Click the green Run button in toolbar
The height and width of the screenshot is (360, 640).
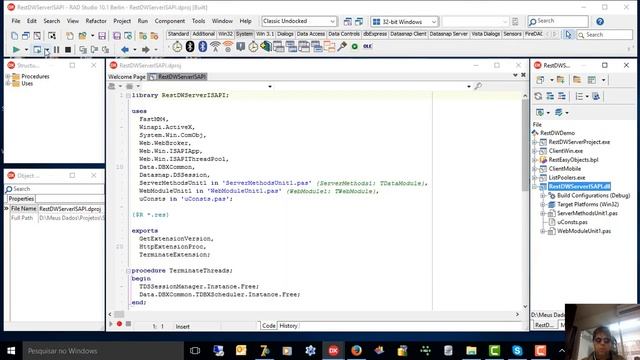coord(16,50)
